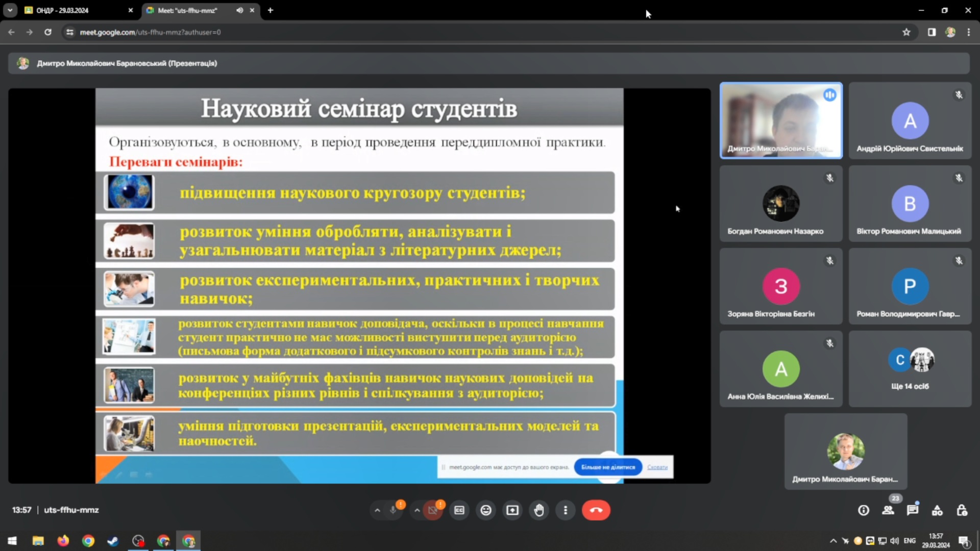This screenshot has height=551, width=980.
Task: Open the in-call chat panel
Action: 913,510
